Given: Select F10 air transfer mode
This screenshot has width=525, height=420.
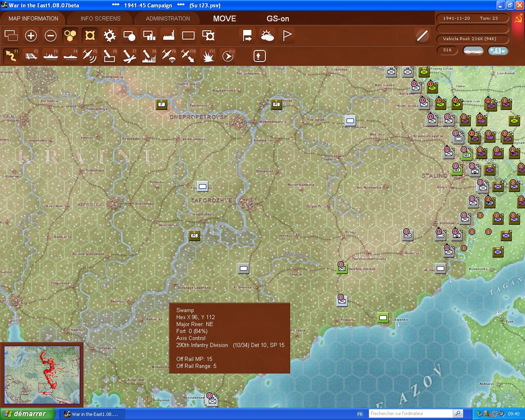Looking at the screenshot, I should click(188, 55).
